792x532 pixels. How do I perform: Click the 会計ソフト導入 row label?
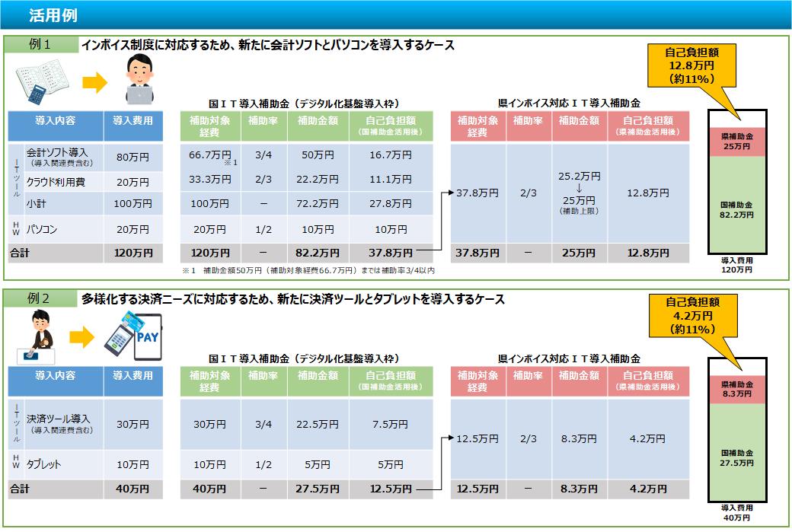[x=58, y=156]
